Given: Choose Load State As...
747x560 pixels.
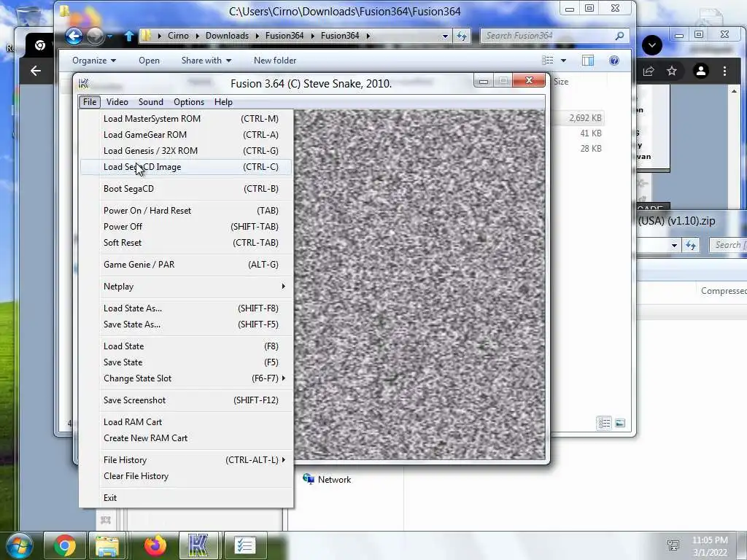Looking at the screenshot, I should click(x=186, y=308).
